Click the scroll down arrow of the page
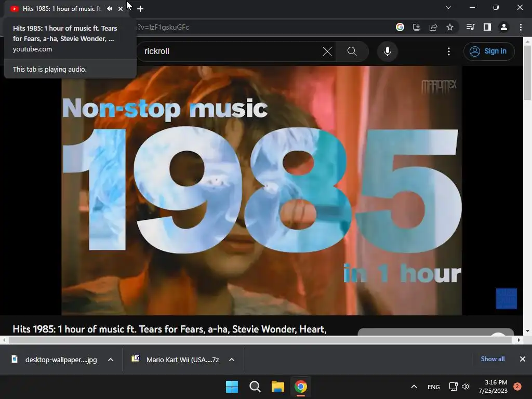The width and height of the screenshot is (532, 399). [527, 331]
